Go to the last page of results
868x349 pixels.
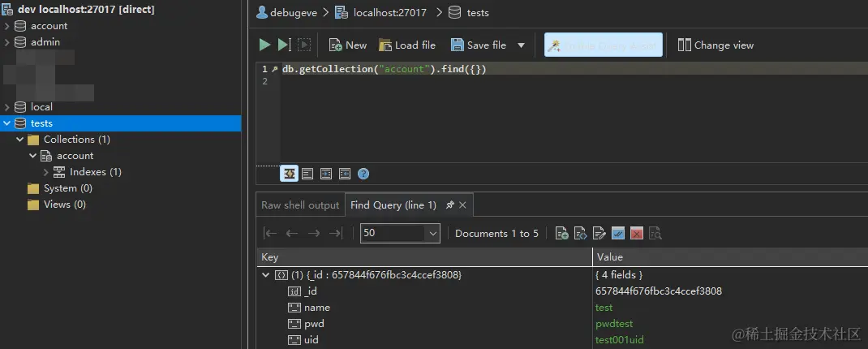[x=336, y=233]
